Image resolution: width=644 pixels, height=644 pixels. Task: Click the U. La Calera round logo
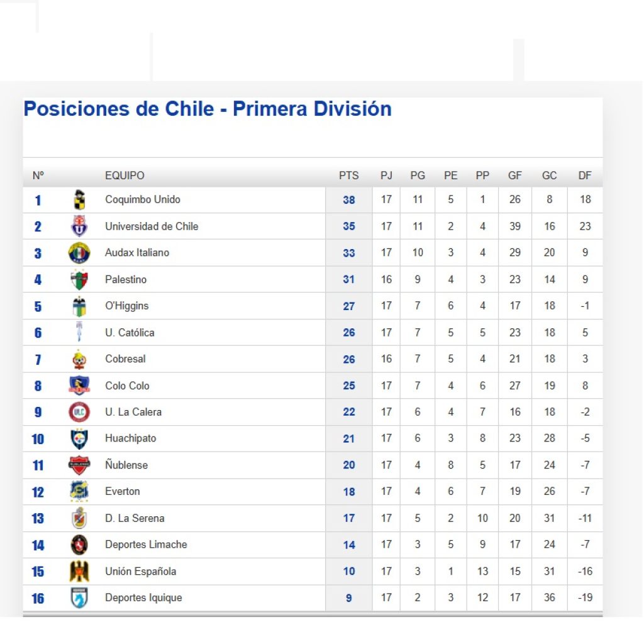pos(79,412)
